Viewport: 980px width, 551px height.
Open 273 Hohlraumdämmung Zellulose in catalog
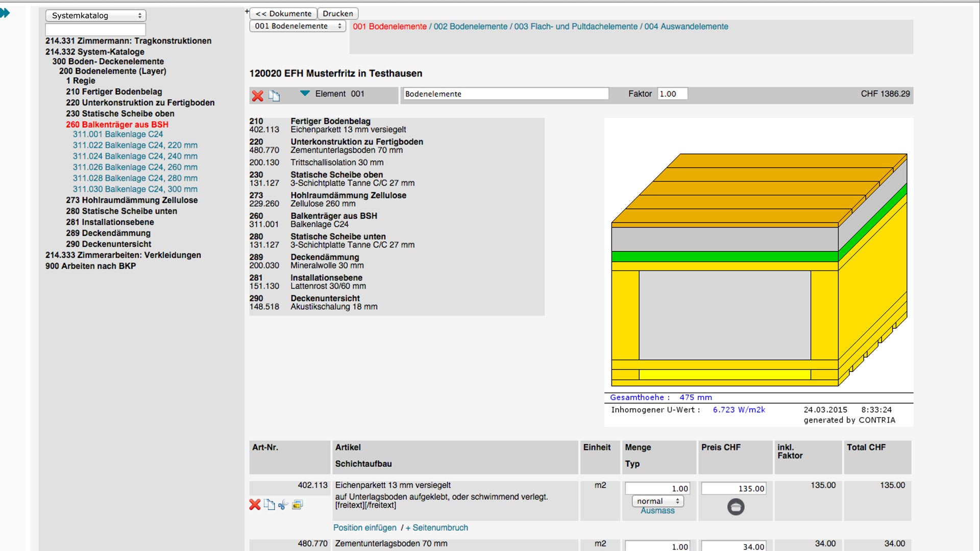click(132, 200)
